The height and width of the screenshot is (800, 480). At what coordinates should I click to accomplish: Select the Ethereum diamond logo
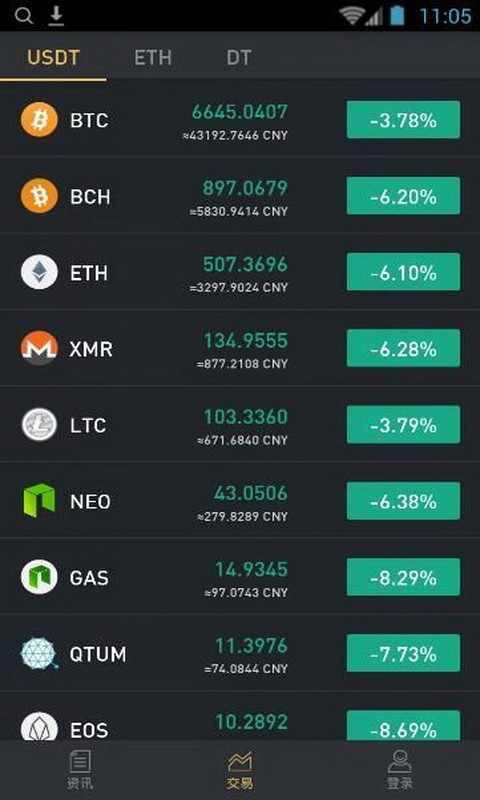pyautogui.click(x=39, y=272)
